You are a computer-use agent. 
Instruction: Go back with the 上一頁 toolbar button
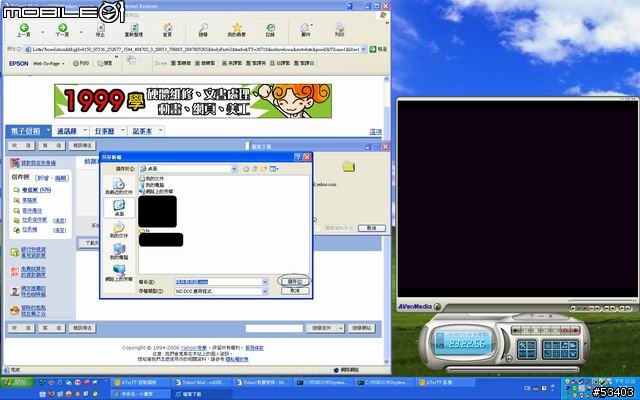(x=24, y=30)
